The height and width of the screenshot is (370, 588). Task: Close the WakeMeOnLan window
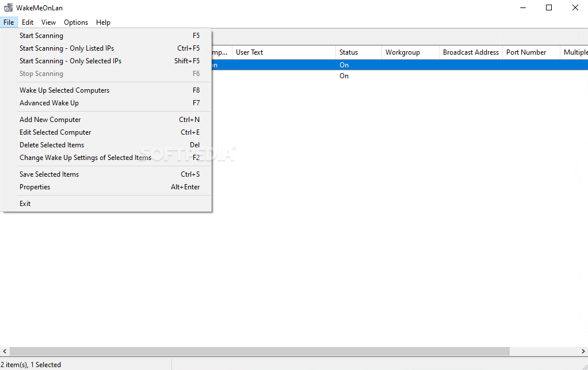(x=575, y=7)
